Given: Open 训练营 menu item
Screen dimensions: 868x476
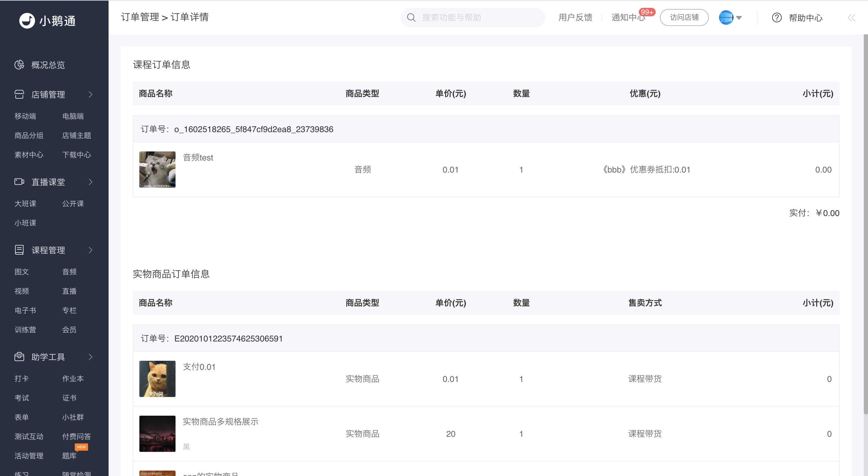Looking at the screenshot, I should pyautogui.click(x=25, y=329).
